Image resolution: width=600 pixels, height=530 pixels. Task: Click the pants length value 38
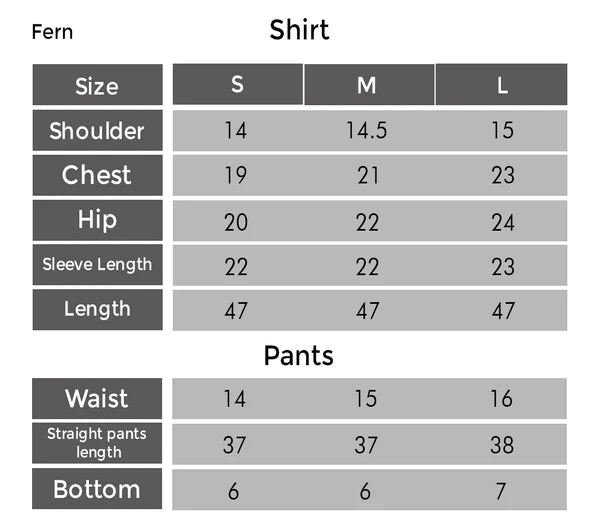click(501, 444)
